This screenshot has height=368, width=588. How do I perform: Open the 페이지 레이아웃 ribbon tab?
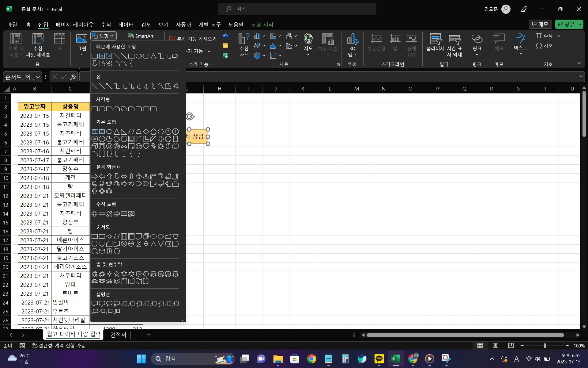[x=74, y=25]
